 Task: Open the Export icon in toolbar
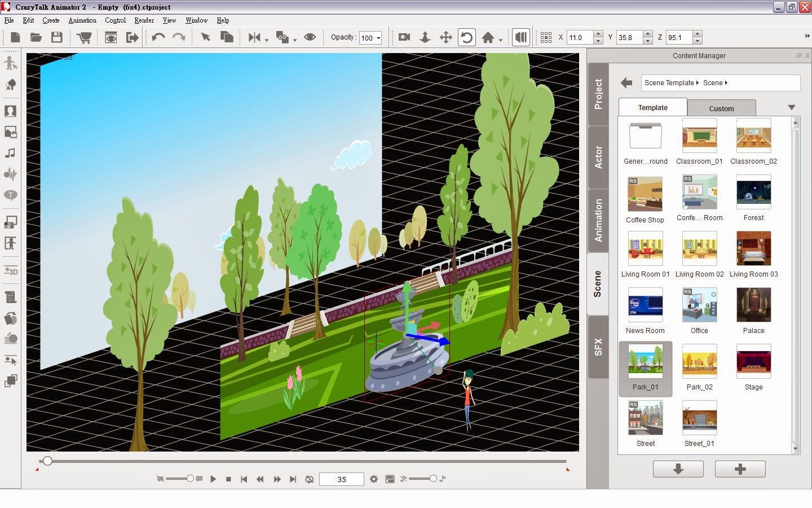(x=132, y=37)
